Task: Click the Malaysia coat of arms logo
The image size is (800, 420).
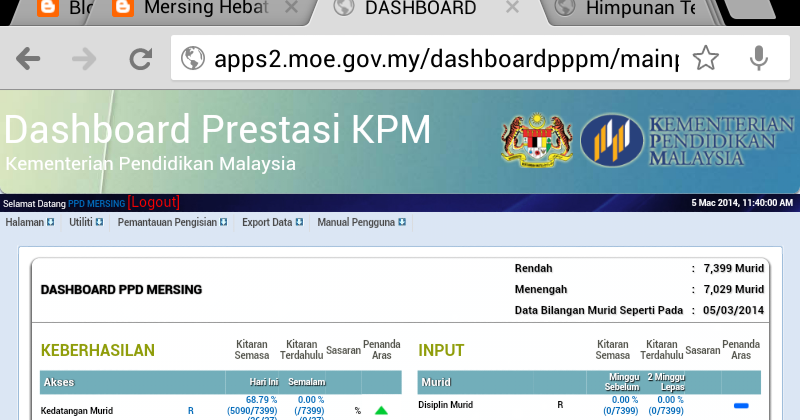Action: click(x=537, y=140)
